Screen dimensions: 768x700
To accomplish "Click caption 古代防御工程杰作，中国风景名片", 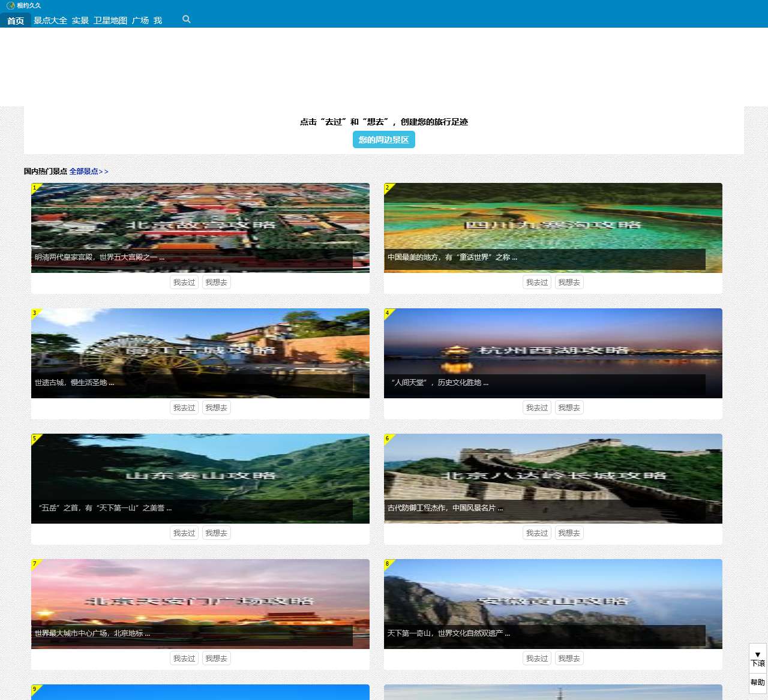I will coord(445,508).
